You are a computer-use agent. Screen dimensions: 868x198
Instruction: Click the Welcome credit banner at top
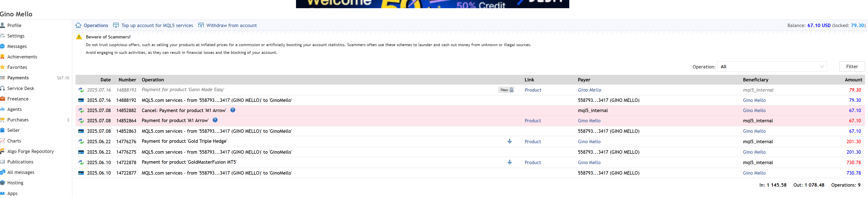[432, 4]
